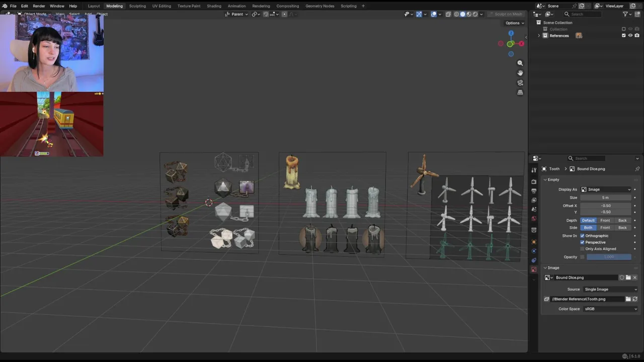The image size is (644, 362).
Task: Toggle proportional editing in header
Action: (284, 14)
